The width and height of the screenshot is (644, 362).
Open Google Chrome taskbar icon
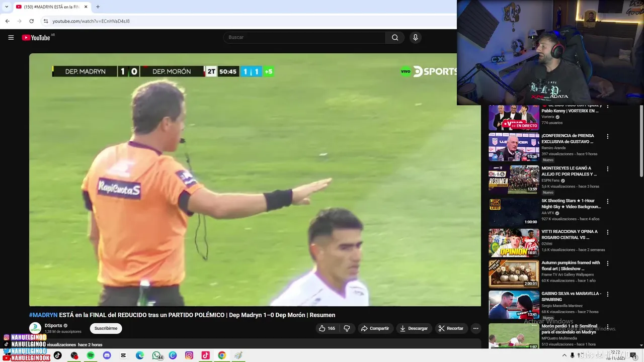pyautogui.click(x=222, y=355)
